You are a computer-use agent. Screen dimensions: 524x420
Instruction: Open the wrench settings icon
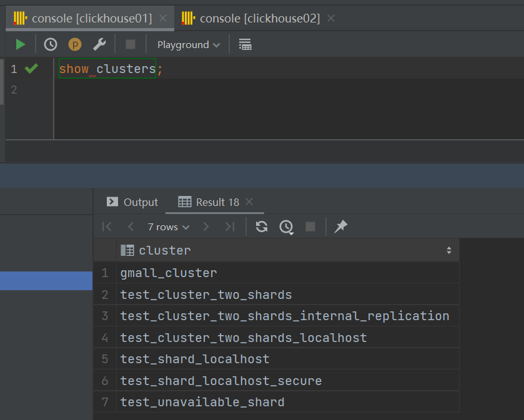(99, 44)
